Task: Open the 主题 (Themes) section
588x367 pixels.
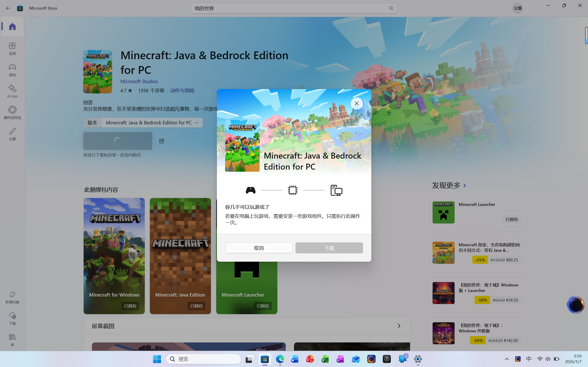Action: (12, 134)
